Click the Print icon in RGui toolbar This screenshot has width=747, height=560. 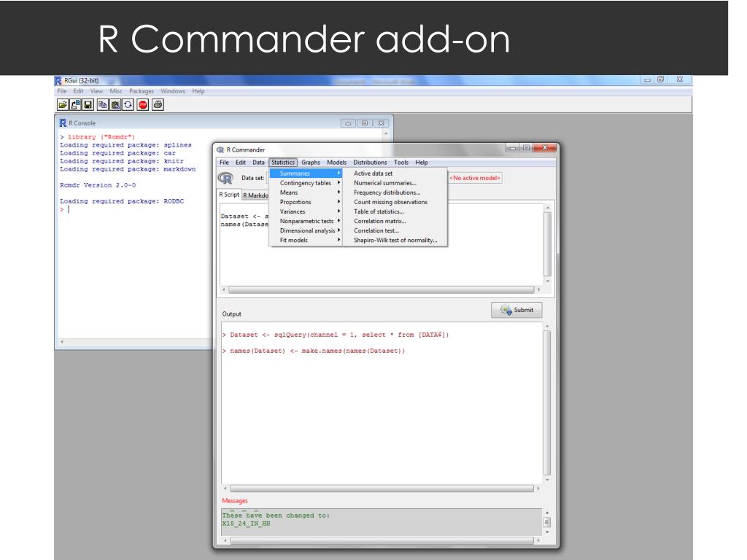click(158, 105)
